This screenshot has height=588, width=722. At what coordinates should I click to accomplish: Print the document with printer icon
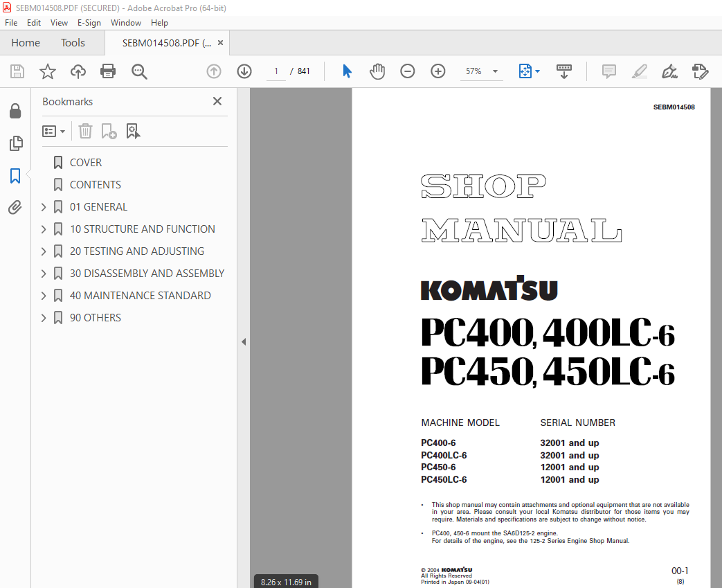coord(108,71)
